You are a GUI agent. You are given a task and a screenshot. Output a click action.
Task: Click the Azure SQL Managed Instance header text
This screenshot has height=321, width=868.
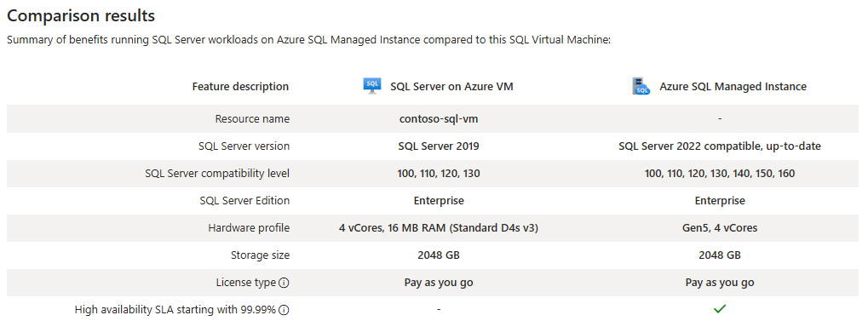tap(733, 86)
